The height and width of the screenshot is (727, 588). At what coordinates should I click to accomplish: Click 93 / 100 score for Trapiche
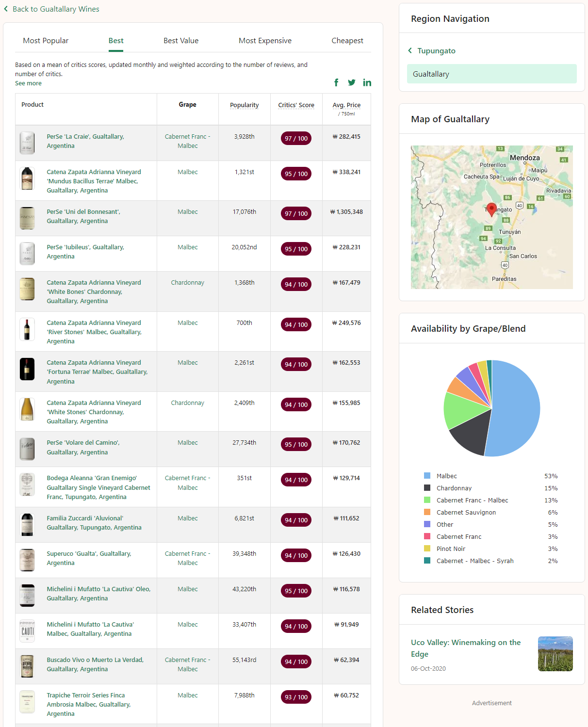(296, 697)
